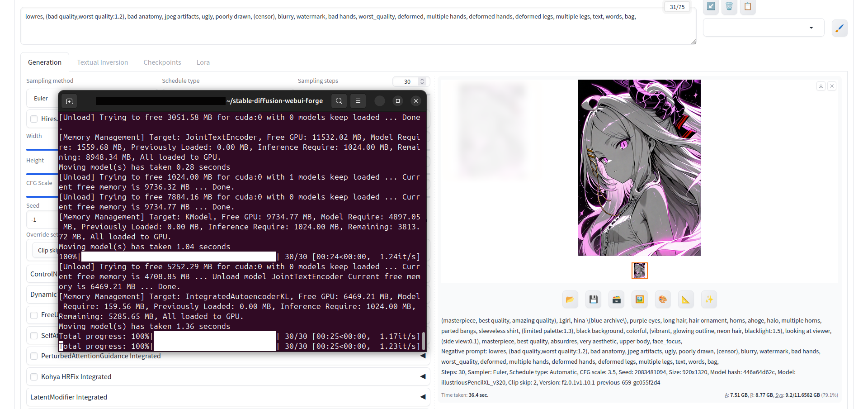Send image to inpaint using palette icon
This screenshot has height=409, width=868.
point(662,300)
